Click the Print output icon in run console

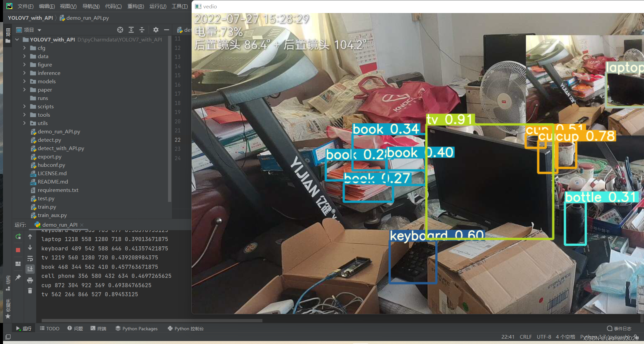pos(30,280)
